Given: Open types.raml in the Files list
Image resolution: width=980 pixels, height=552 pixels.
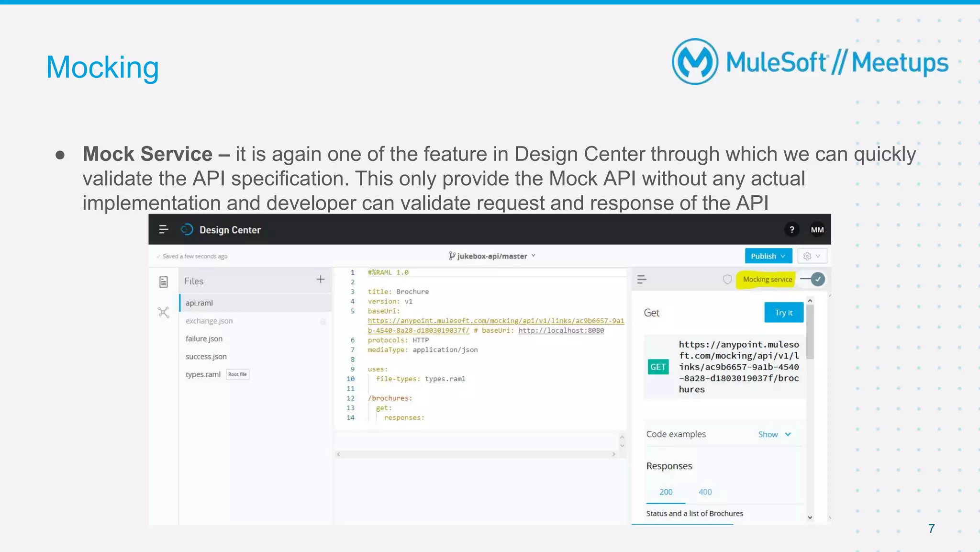Looking at the screenshot, I should (x=203, y=374).
